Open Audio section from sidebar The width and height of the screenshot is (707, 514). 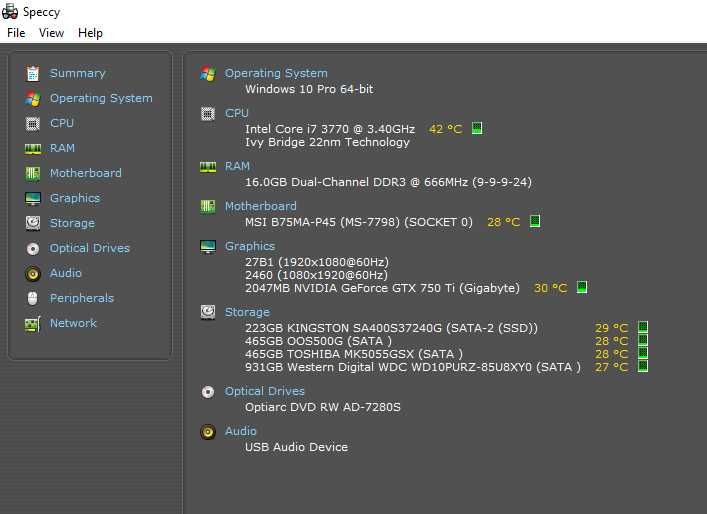[66, 273]
